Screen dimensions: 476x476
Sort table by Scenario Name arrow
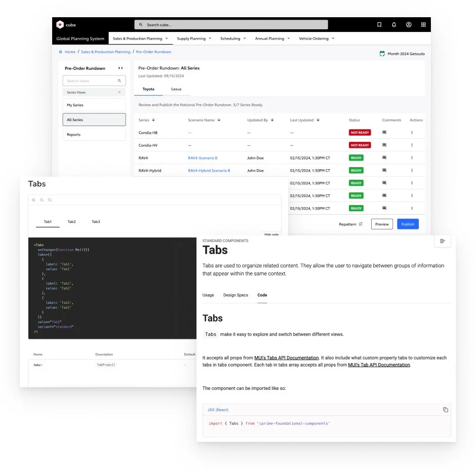tap(219, 120)
